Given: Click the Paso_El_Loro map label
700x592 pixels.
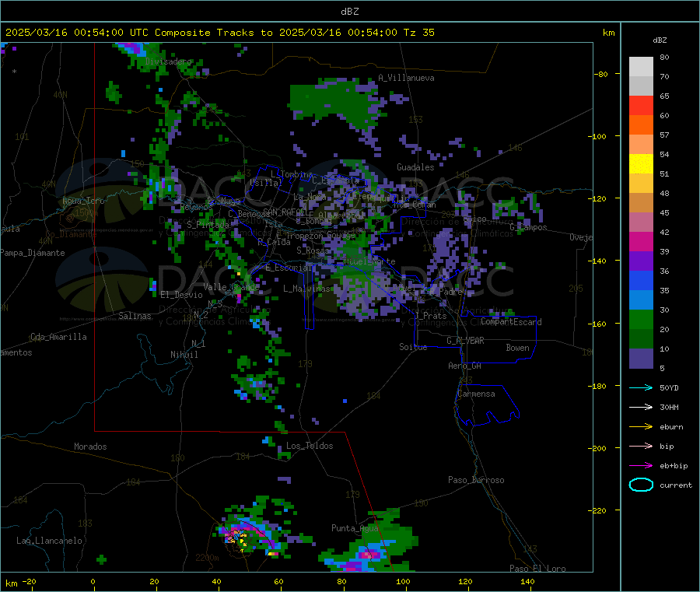Looking at the screenshot, I should coord(537,569).
